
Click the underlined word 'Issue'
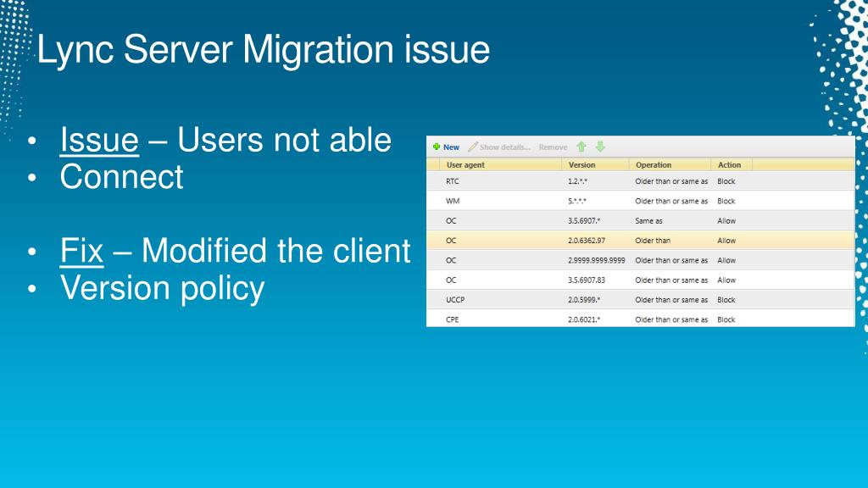(99, 140)
